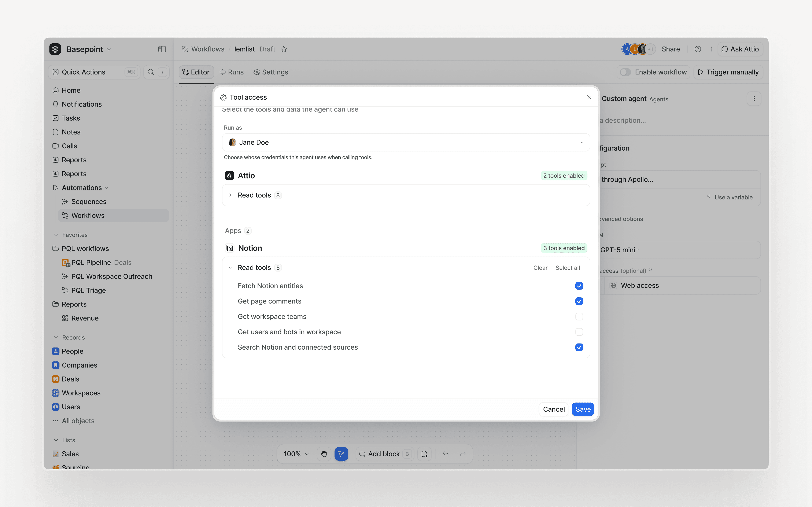Save the tool access settings
Screen dimensions: 812x507
pos(583,409)
